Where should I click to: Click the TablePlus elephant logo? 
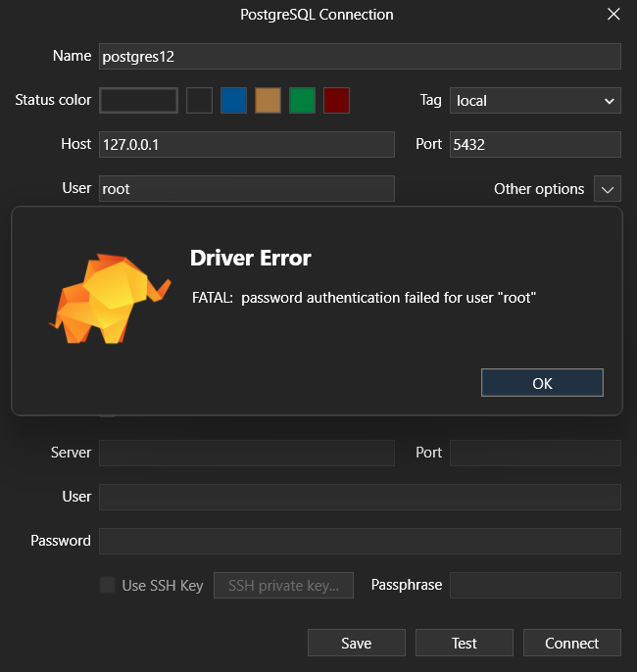[x=110, y=299]
